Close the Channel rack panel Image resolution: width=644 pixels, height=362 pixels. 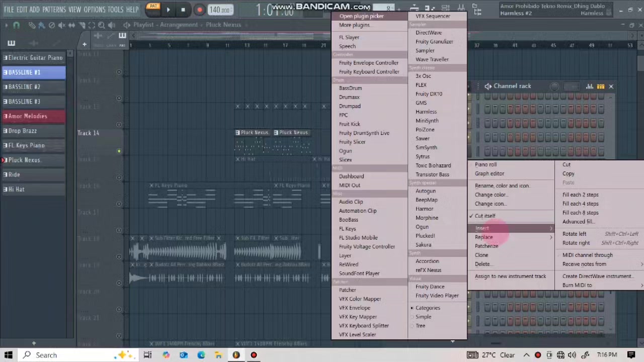pyautogui.click(x=611, y=86)
